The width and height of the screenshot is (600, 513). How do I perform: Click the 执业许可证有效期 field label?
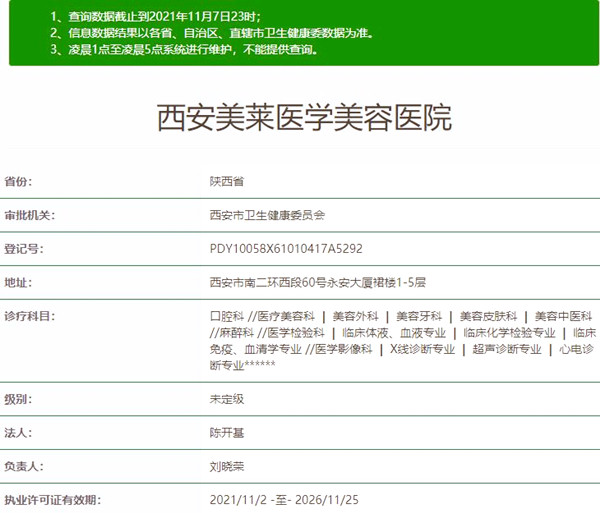click(x=53, y=500)
